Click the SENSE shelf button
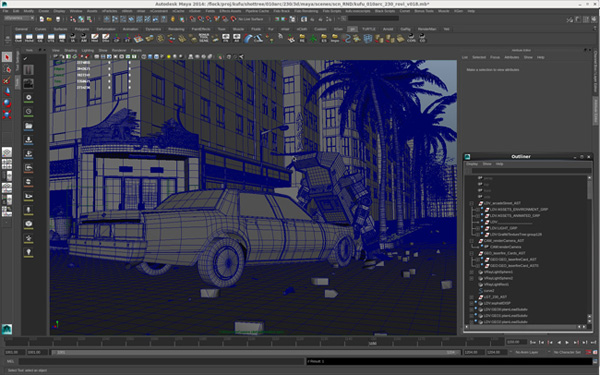The width and height of the screenshot is (600, 375). click(204, 38)
